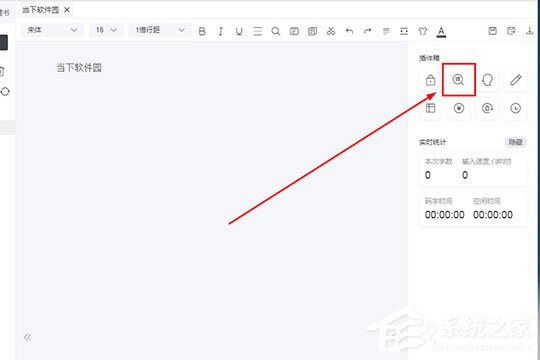This screenshot has height=360, width=540.
Task: Click the second save icon with badge
Action: click(x=511, y=31)
